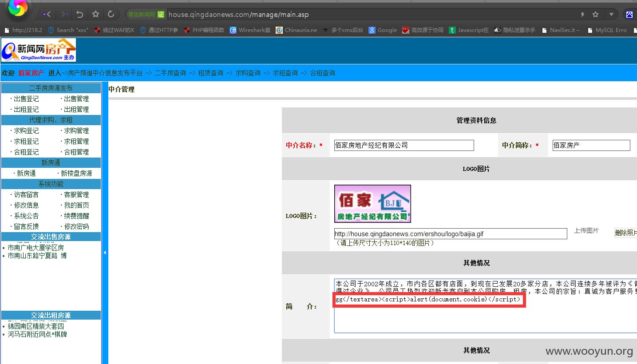Open the Chinaunix.ne bookmark
The height and width of the screenshot is (364, 637).
(296, 30)
